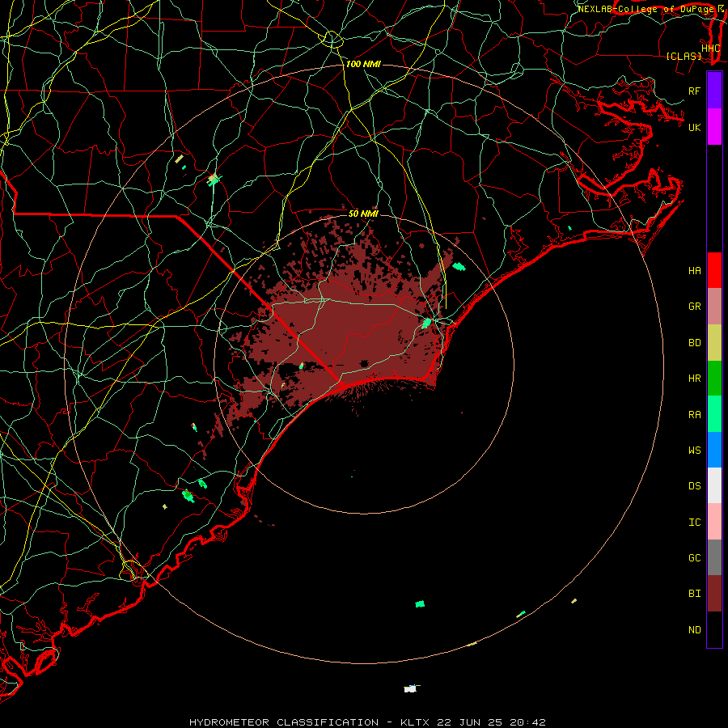Click the BD legend label
Screen dimensions: 728x728
[694, 343]
